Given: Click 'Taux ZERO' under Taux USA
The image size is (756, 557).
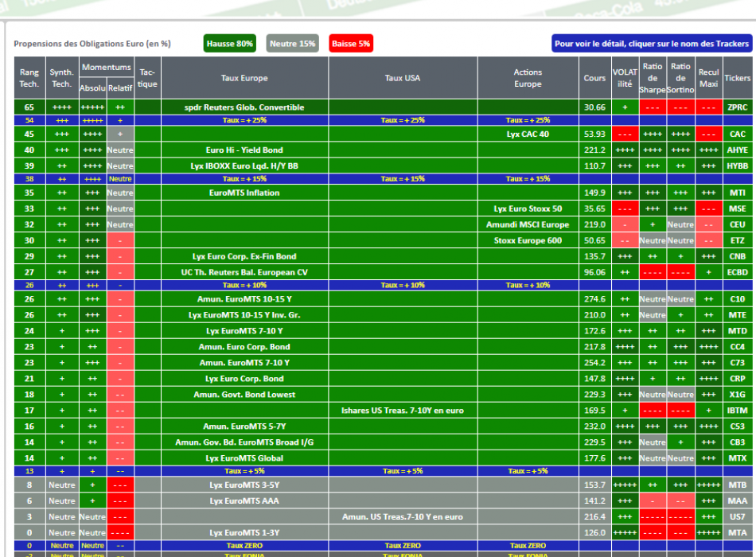Looking at the screenshot, I should [x=402, y=546].
